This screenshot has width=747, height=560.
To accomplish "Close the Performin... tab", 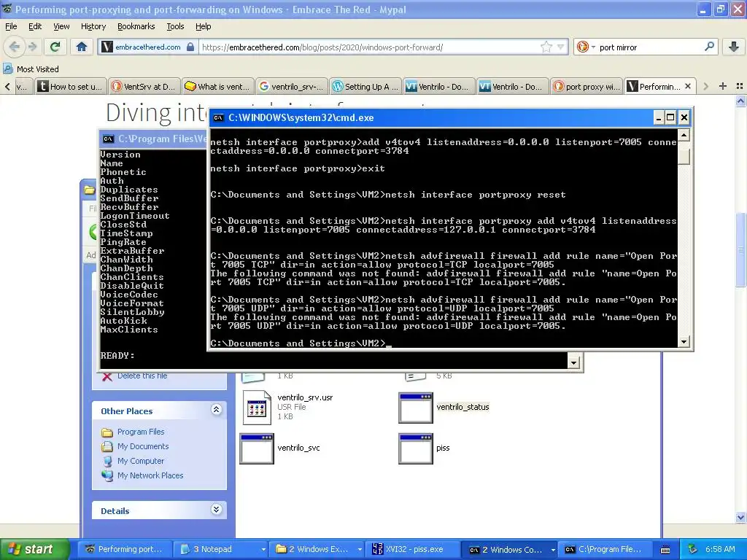I will click(x=688, y=86).
